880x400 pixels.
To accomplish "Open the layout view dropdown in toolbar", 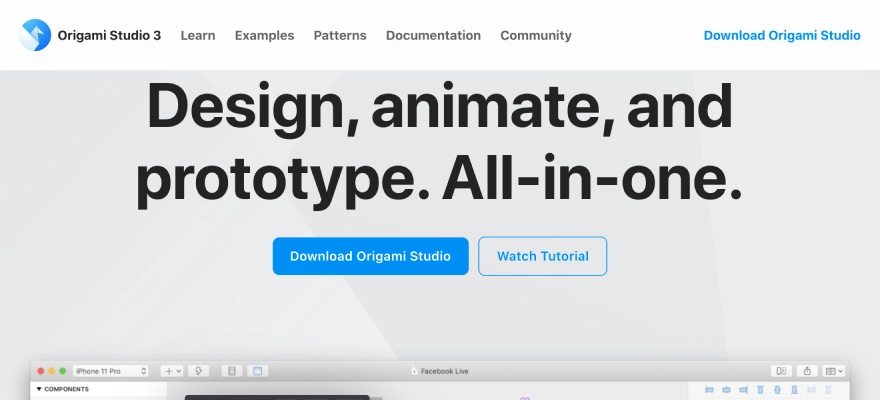I will coord(834,371).
